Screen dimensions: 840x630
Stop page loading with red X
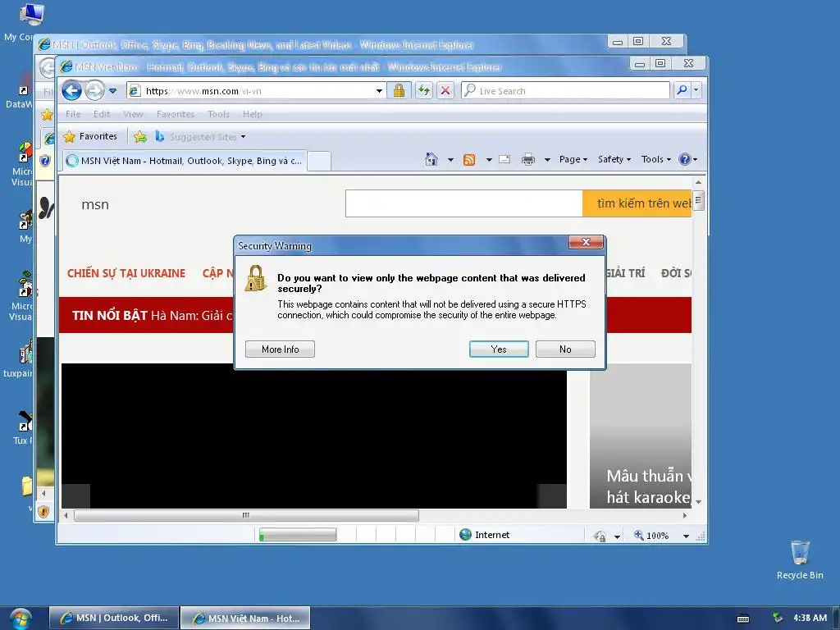(445, 90)
